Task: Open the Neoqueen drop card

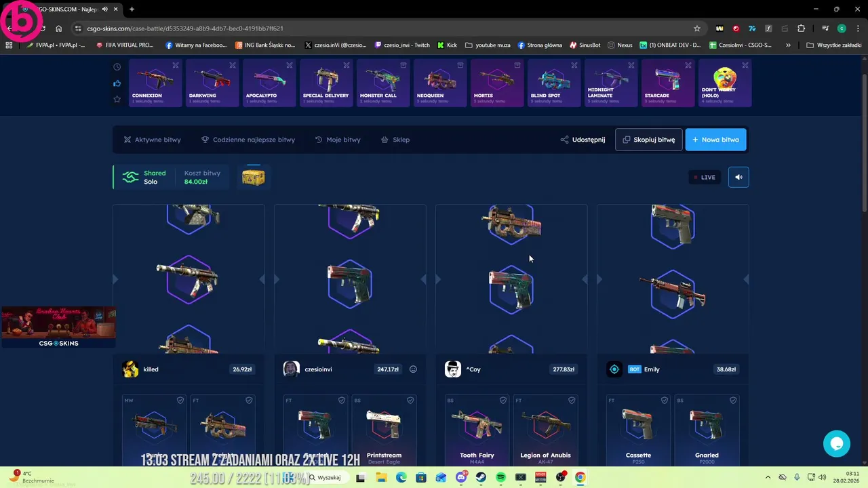Action: (x=440, y=83)
